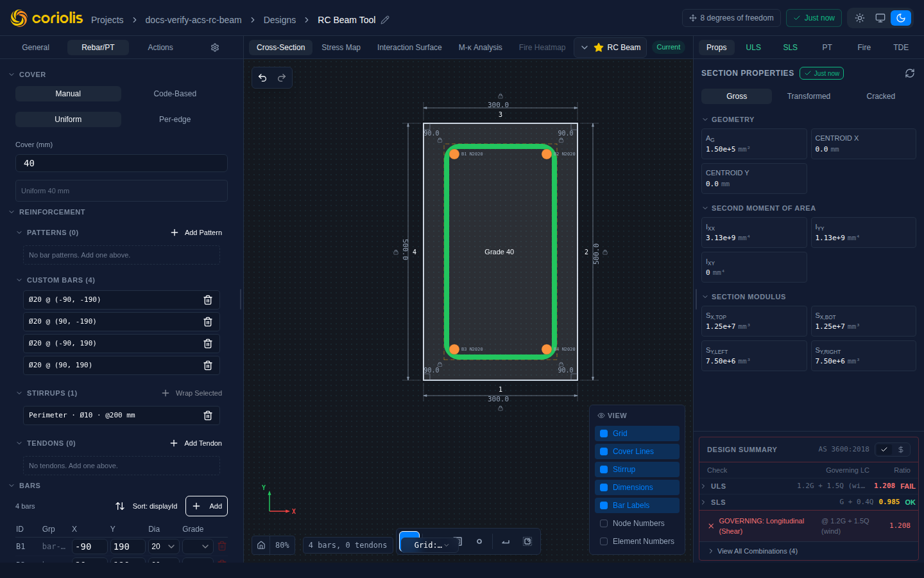Image resolution: width=924 pixels, height=578 pixels.
Task: Select the system theme monitor icon
Action: [880, 18]
